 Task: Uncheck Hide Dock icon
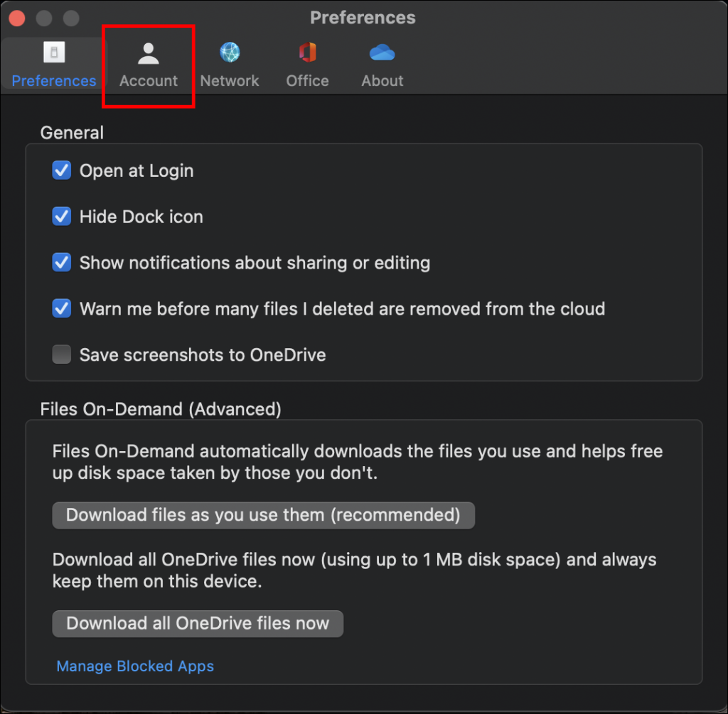(x=62, y=217)
